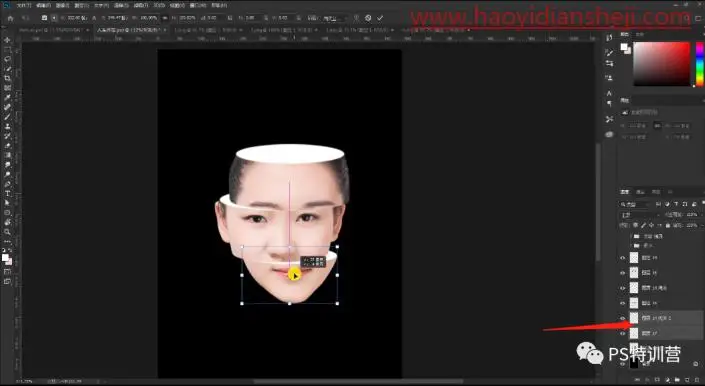
Task: Select the Crop tool
Action: point(7,78)
